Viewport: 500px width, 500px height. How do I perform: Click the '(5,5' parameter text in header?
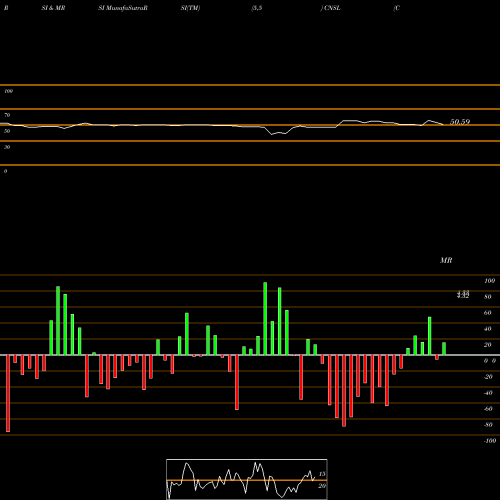(x=257, y=8)
